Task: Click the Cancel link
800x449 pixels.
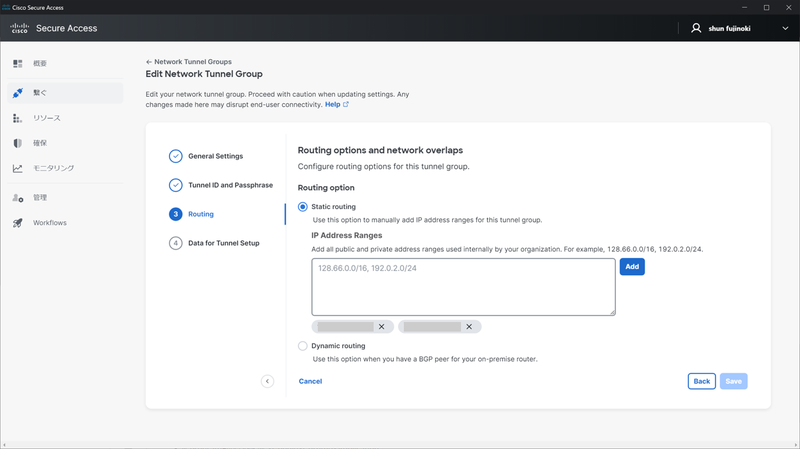Action: (x=310, y=381)
